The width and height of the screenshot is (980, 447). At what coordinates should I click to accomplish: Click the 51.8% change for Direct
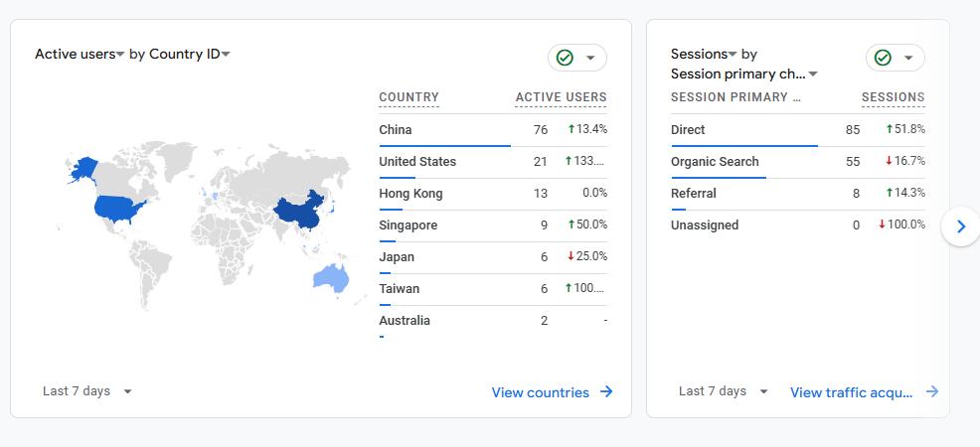(905, 129)
